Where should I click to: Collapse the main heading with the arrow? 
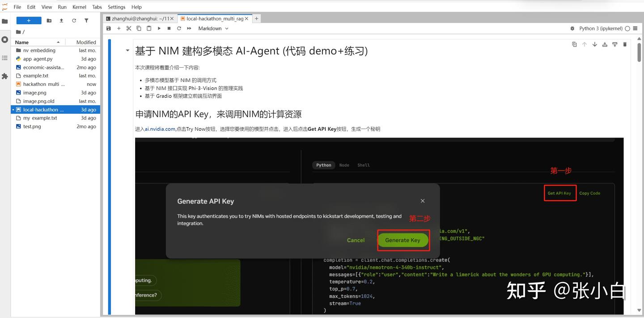click(x=127, y=51)
